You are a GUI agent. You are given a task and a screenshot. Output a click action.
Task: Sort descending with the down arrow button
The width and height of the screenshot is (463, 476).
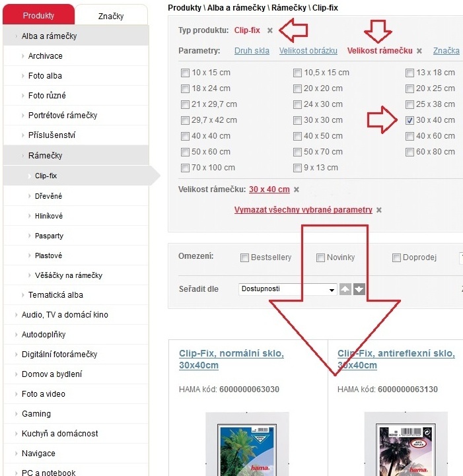[359, 289]
